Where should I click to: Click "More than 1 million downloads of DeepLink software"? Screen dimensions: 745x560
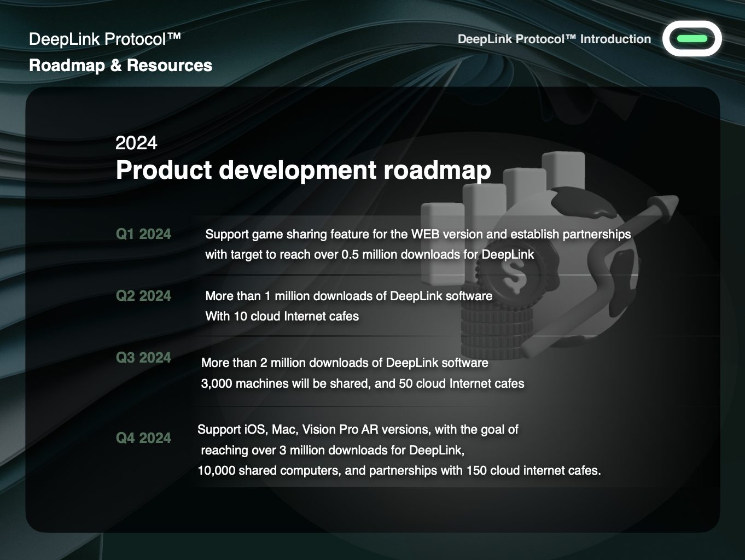coord(348,296)
